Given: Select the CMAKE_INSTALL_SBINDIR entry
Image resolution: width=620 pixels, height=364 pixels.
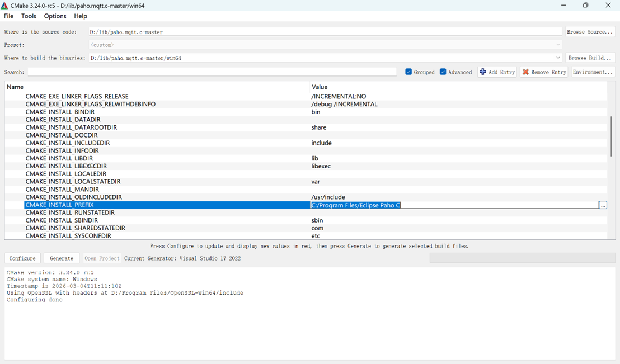Looking at the screenshot, I should (x=62, y=220).
